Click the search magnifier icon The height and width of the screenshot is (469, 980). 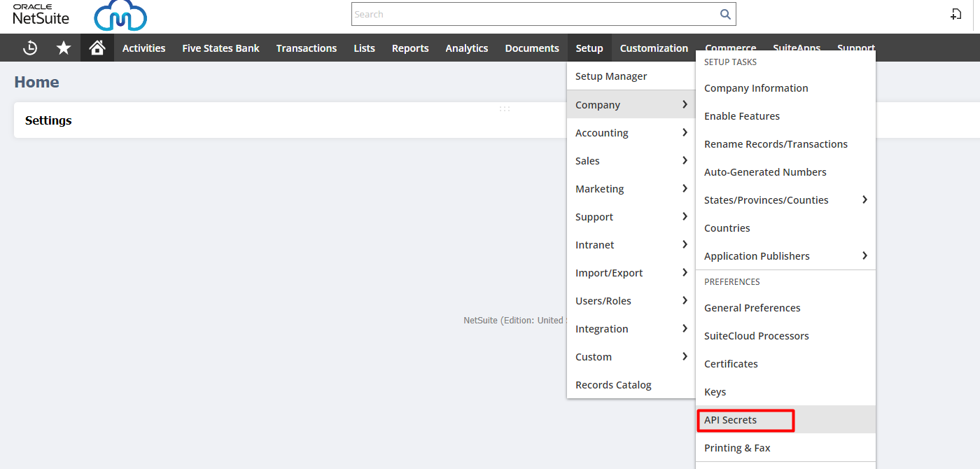(x=725, y=14)
